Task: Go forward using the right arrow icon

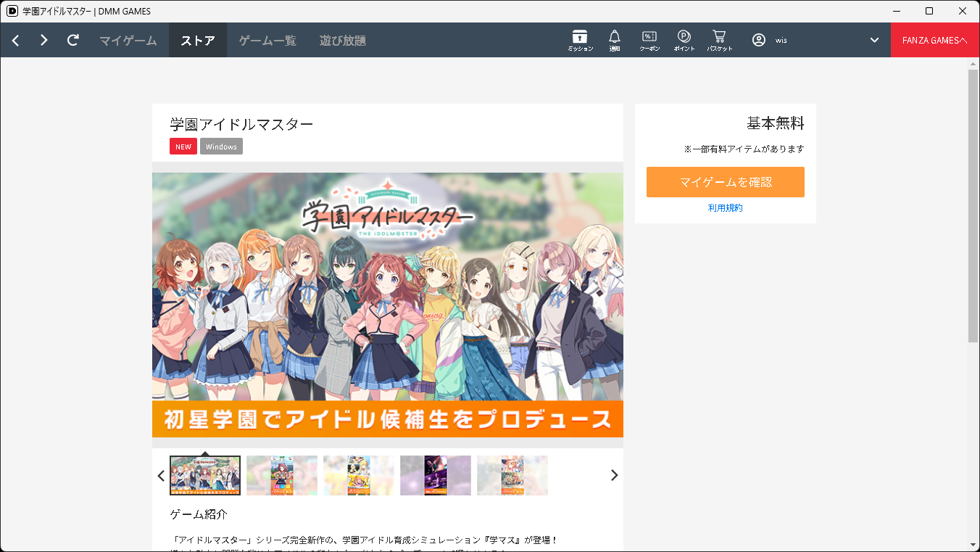Action: pos(43,40)
